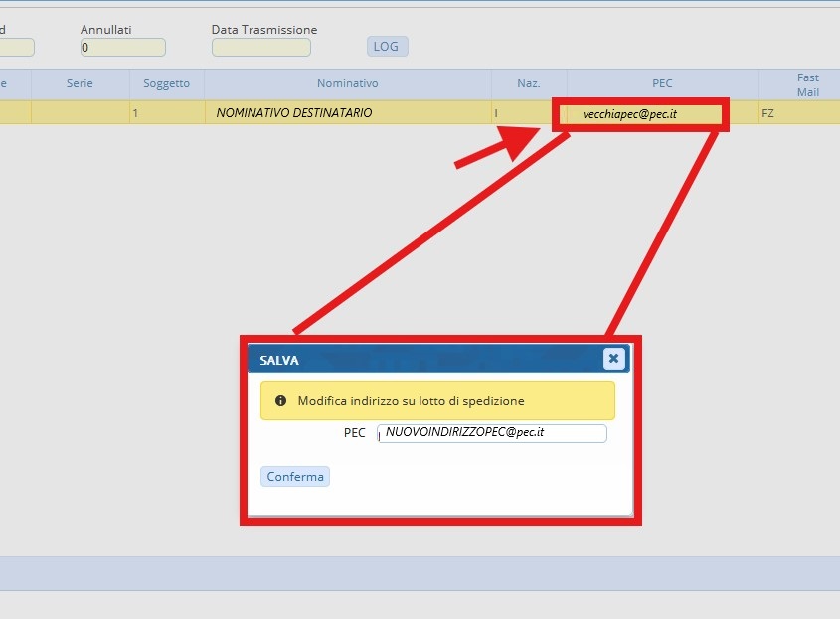Screen dimensions: 840x619
Task: Click the PEC input field in the dialog
Action: tap(492, 433)
